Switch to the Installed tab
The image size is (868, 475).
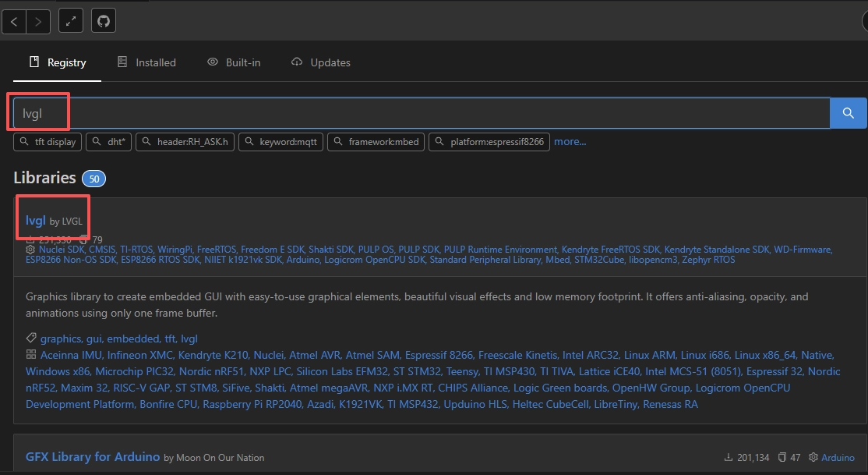point(146,62)
